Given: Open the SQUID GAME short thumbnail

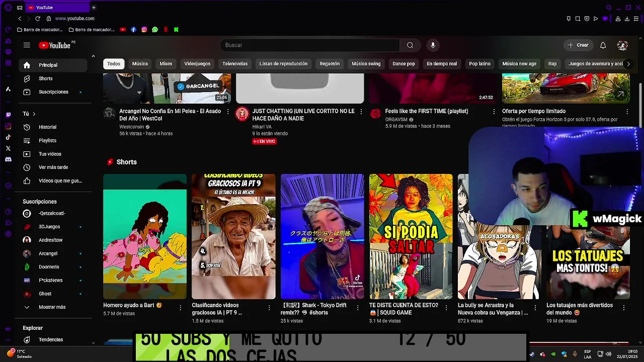Looking at the screenshot, I should pyautogui.click(x=411, y=236).
